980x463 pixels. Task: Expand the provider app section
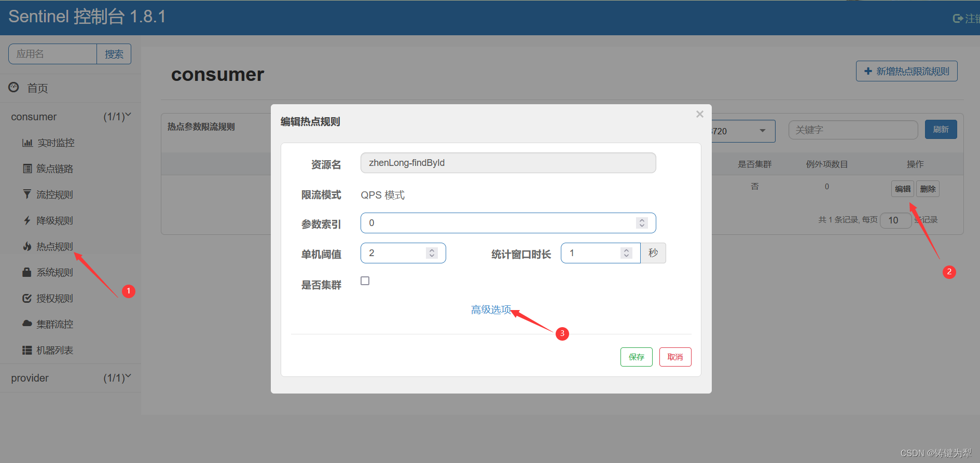pyautogui.click(x=71, y=378)
